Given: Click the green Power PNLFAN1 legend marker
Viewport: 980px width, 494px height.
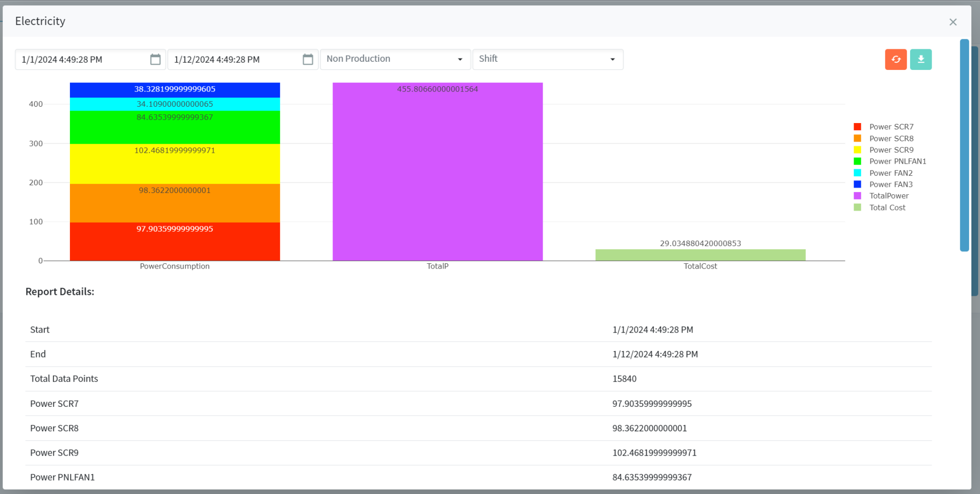Looking at the screenshot, I should point(858,161).
